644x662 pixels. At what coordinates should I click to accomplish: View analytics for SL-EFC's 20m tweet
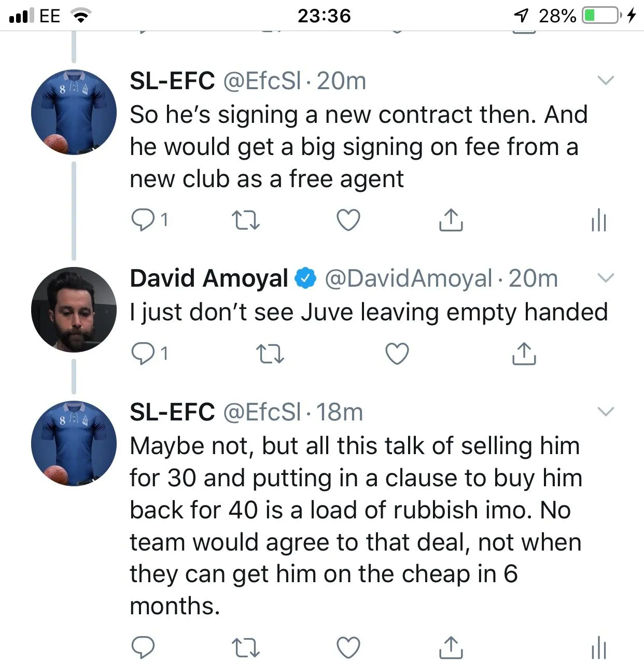coord(598,220)
